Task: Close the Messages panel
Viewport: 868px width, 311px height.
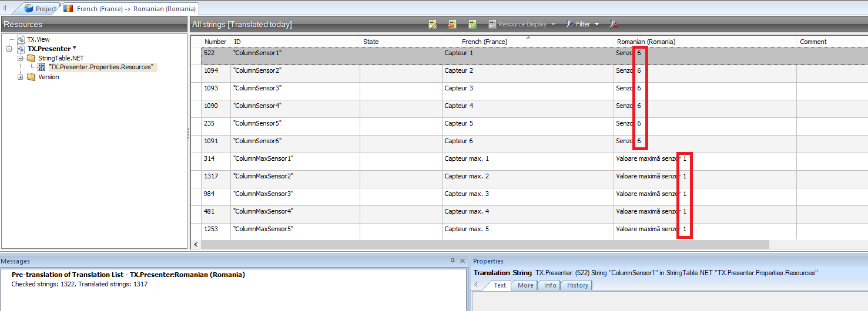Action: coord(463,261)
